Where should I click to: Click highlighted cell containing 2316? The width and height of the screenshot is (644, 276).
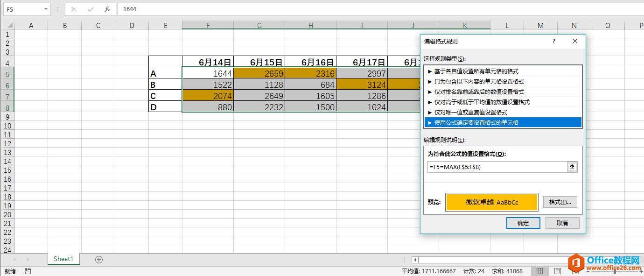point(311,73)
